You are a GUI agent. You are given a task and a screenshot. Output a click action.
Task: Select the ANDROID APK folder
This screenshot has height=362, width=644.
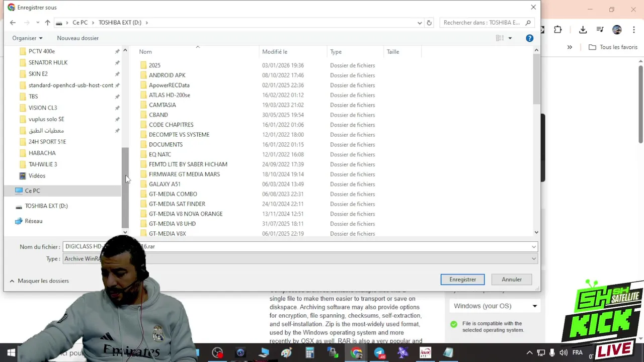[167, 75]
